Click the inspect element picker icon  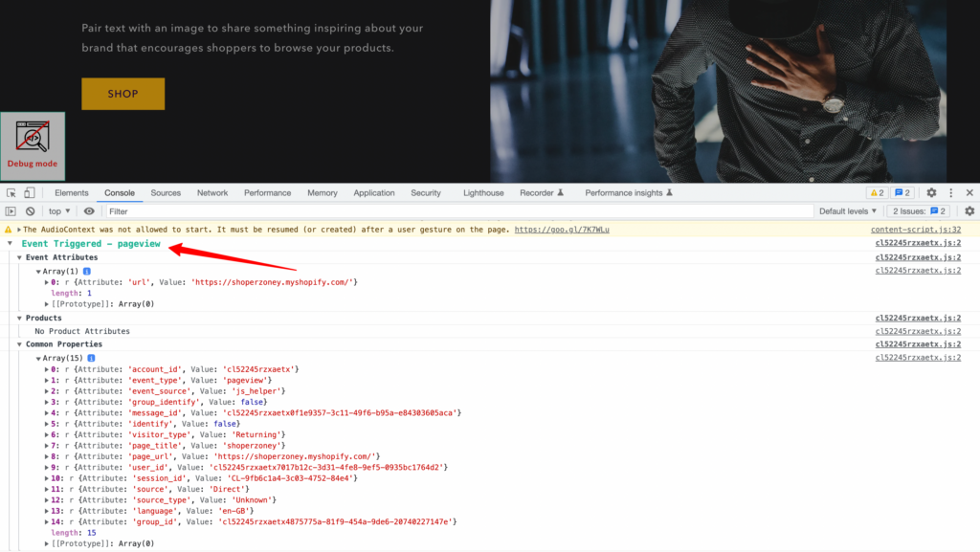(x=11, y=193)
